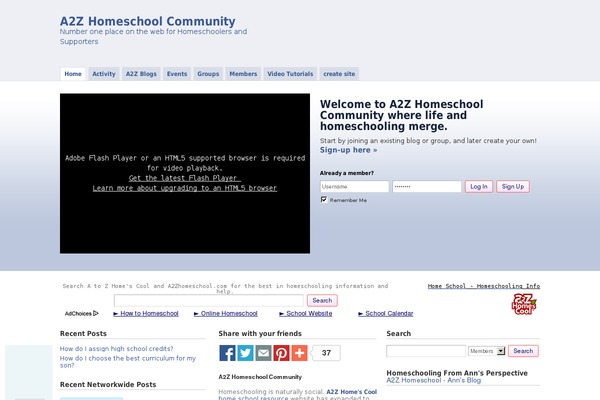The height and width of the screenshot is (400, 600).
Task: Open the School Calendar ad link
Action: (x=386, y=313)
